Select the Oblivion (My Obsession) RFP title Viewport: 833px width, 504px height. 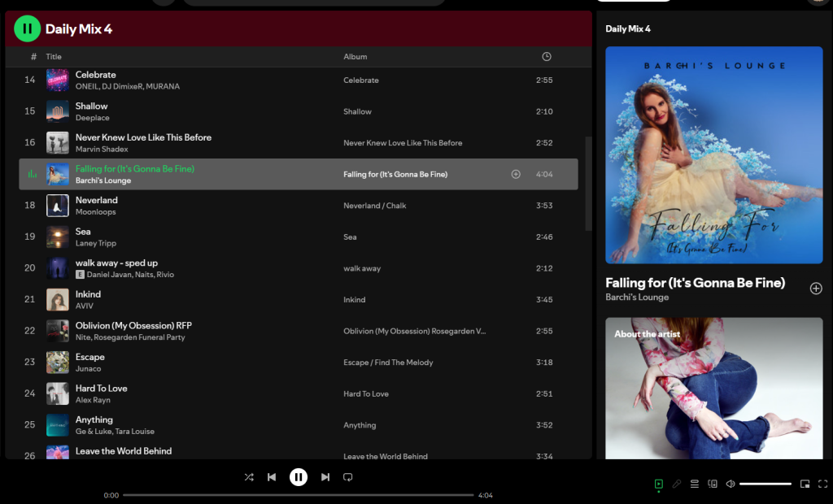point(133,325)
